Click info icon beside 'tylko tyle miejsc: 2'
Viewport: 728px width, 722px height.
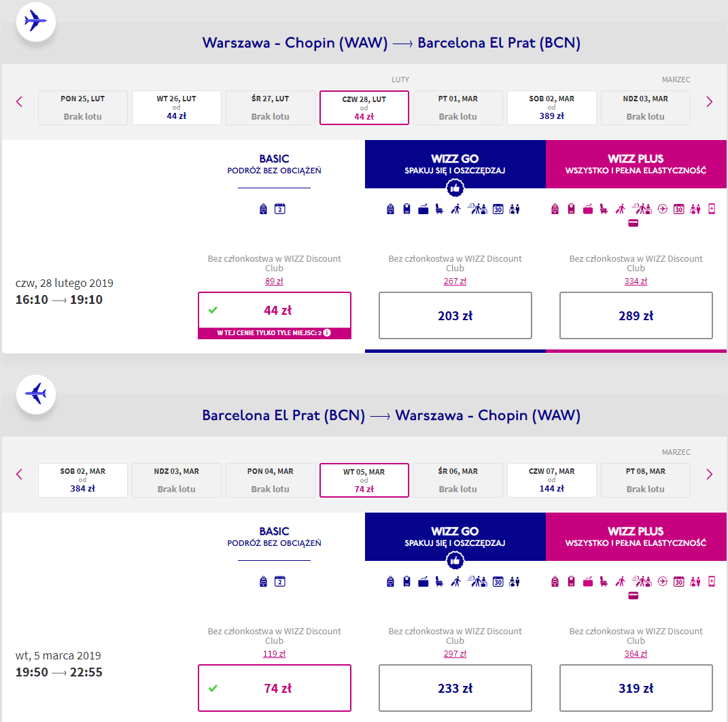tap(327, 332)
